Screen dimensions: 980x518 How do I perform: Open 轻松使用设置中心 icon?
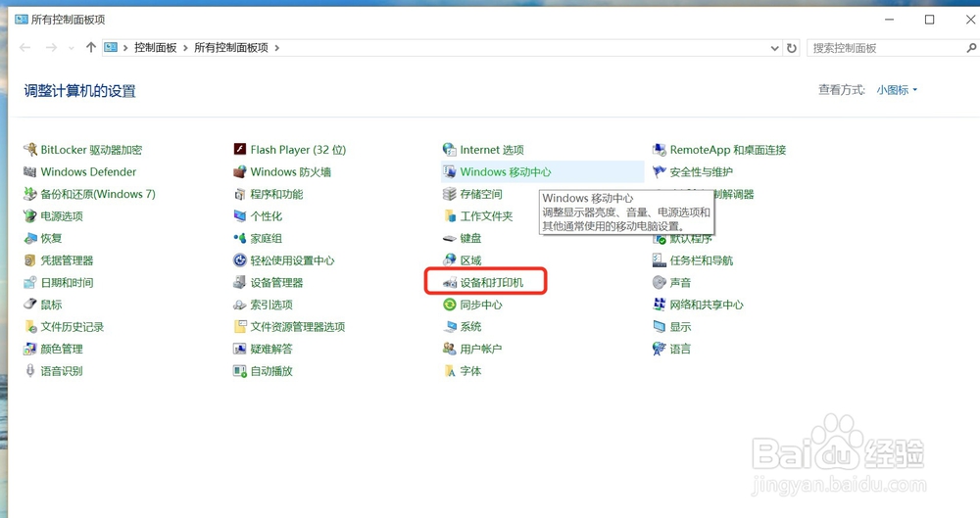tap(240, 260)
